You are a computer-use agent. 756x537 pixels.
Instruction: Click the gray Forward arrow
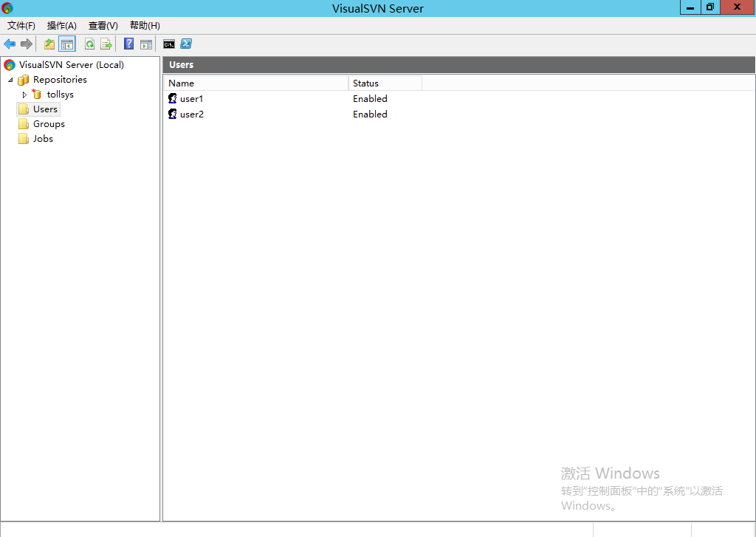(x=27, y=44)
